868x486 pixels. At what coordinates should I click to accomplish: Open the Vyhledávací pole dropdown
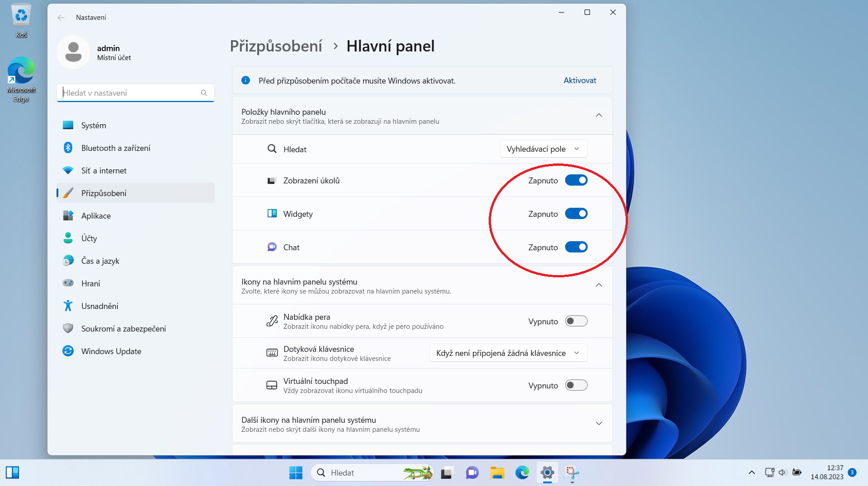click(x=543, y=149)
